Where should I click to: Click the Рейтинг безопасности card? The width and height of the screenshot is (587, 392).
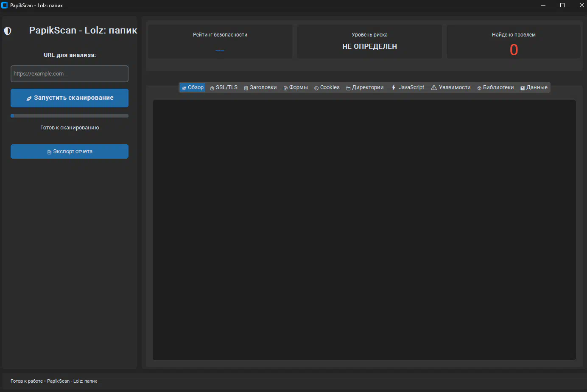coord(220,42)
